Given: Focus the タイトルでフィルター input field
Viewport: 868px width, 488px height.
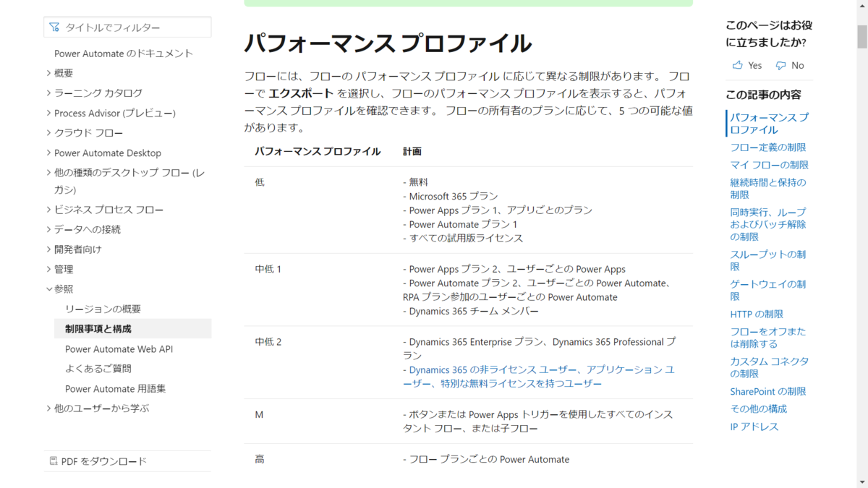Looking at the screenshot, I should click(x=127, y=27).
